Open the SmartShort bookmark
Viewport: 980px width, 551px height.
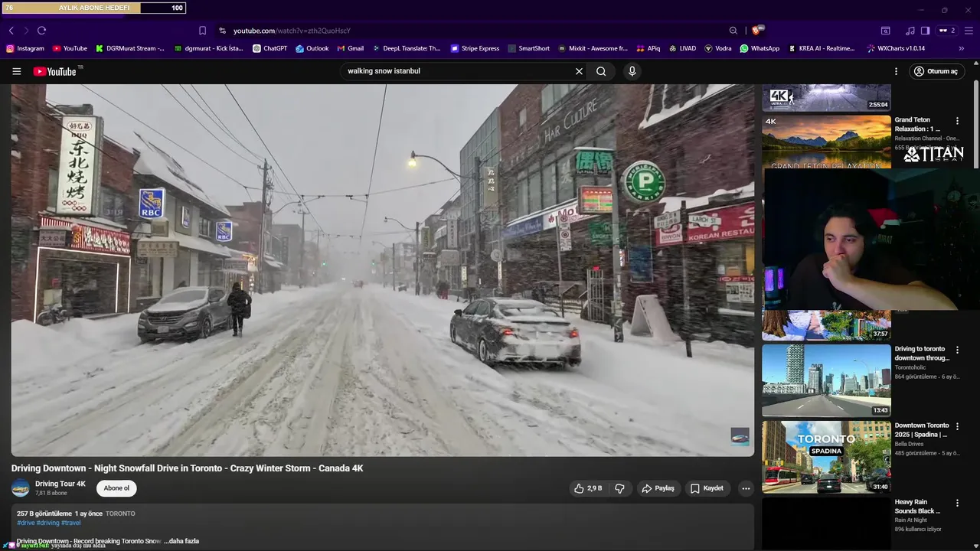point(529,48)
